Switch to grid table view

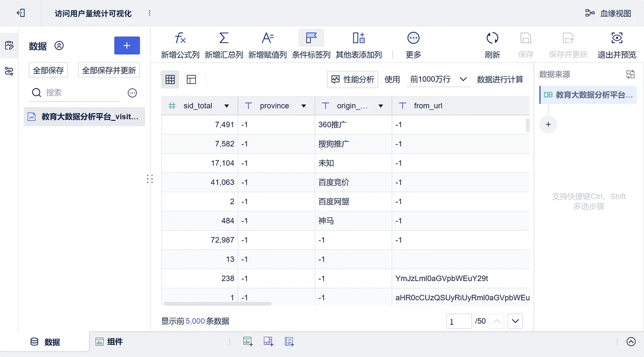tap(170, 79)
